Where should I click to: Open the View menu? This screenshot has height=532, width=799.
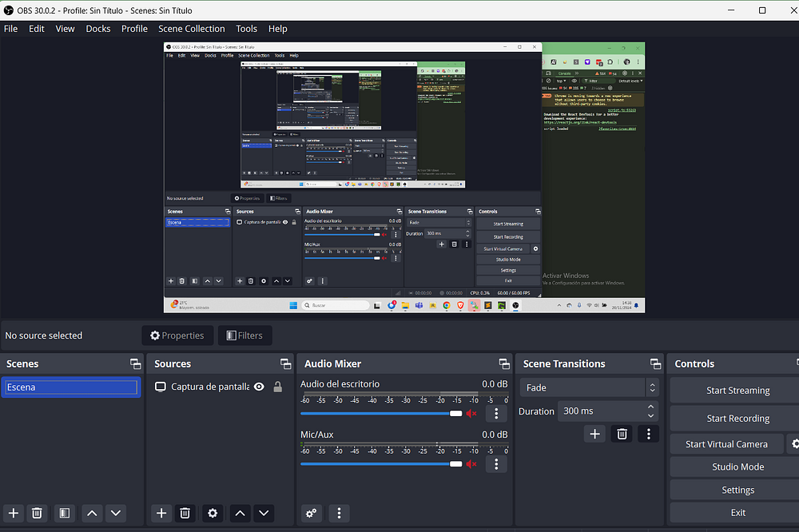coord(65,29)
